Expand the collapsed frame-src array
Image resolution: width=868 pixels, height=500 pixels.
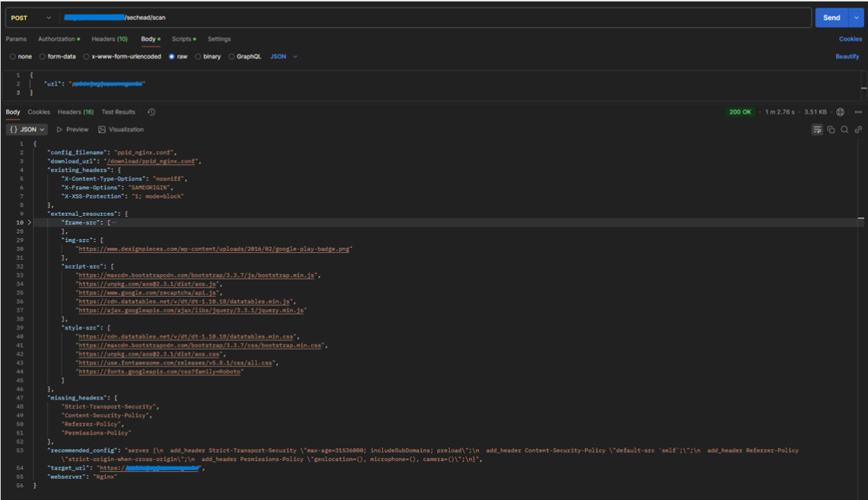(x=30, y=223)
